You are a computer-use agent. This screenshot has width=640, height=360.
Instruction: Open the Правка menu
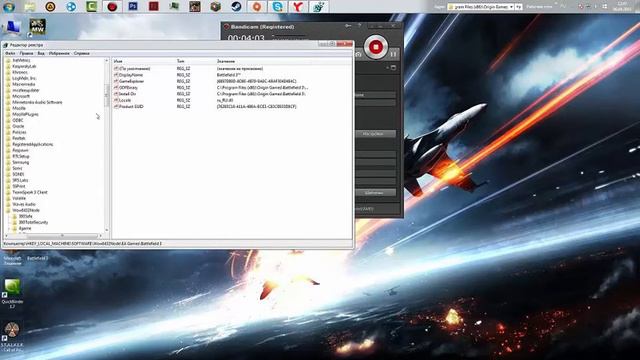(26, 53)
